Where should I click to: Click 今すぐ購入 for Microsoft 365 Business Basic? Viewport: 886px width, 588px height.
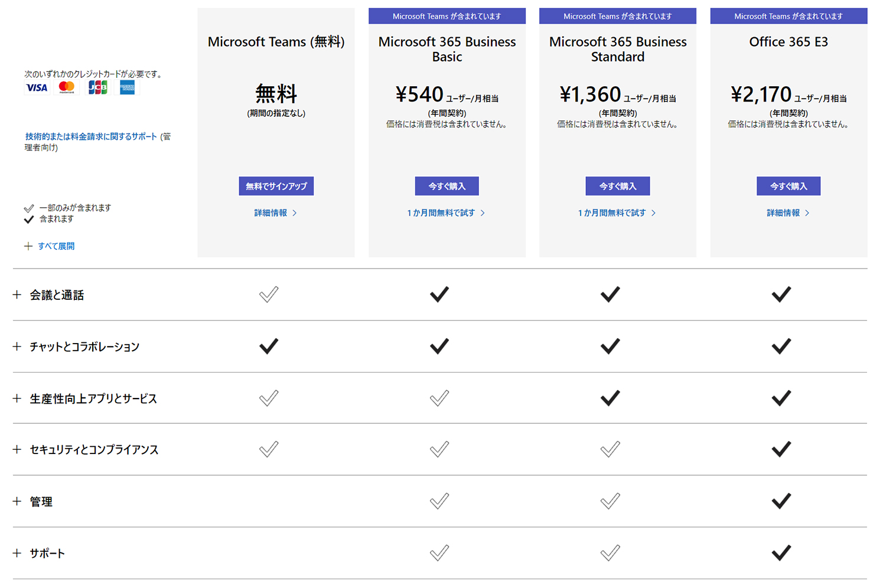[x=447, y=186]
